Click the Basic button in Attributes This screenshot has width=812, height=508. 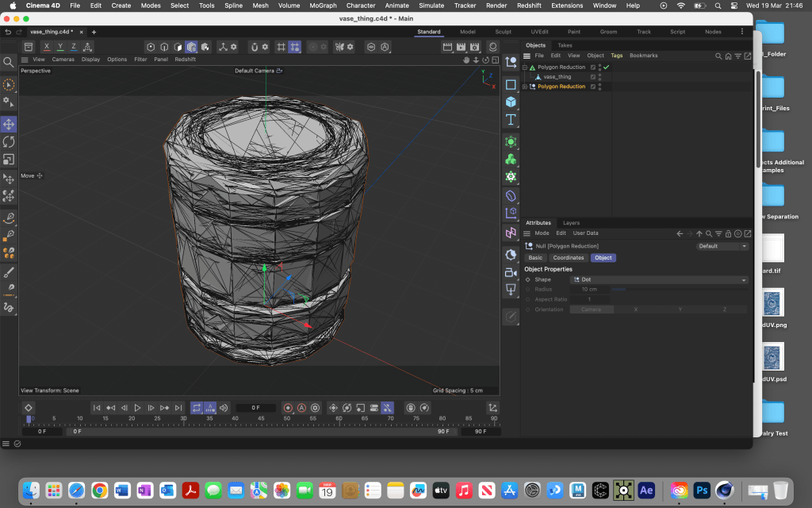[535, 258]
